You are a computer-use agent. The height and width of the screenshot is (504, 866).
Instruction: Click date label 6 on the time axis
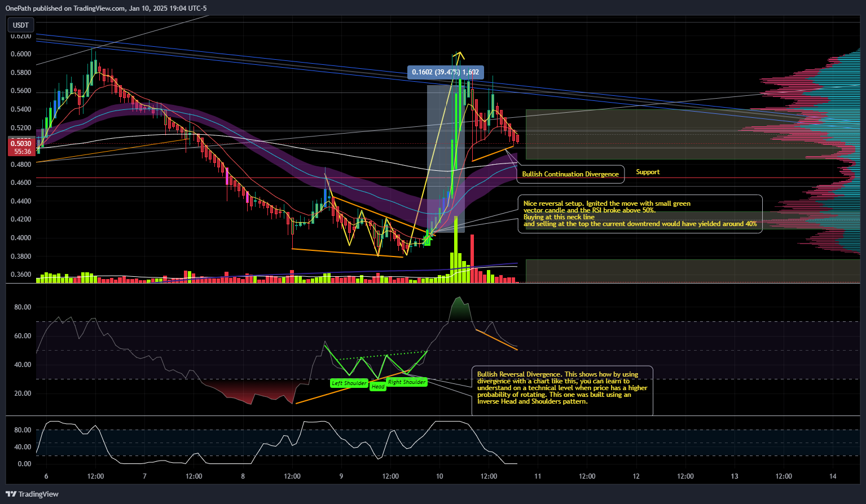pos(46,476)
